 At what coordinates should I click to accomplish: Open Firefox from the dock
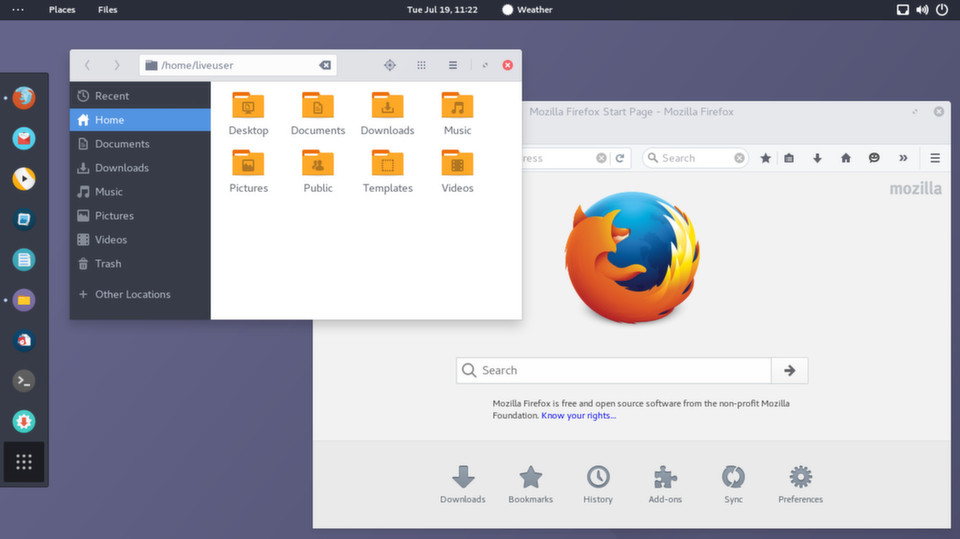(x=24, y=97)
